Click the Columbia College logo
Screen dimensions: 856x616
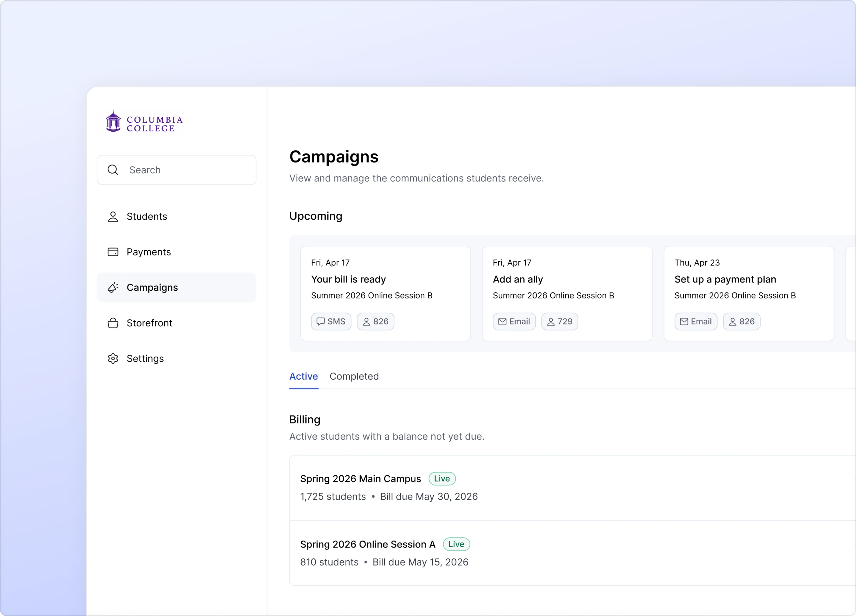144,121
